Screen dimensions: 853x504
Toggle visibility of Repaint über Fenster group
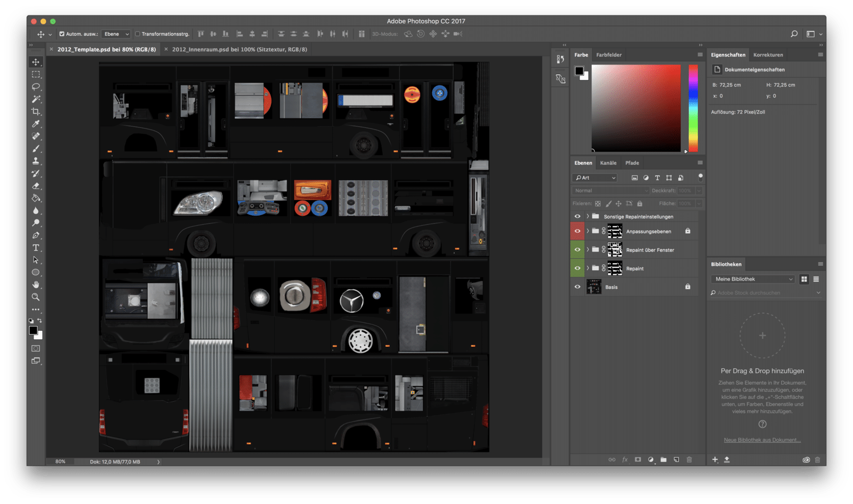[x=577, y=249]
